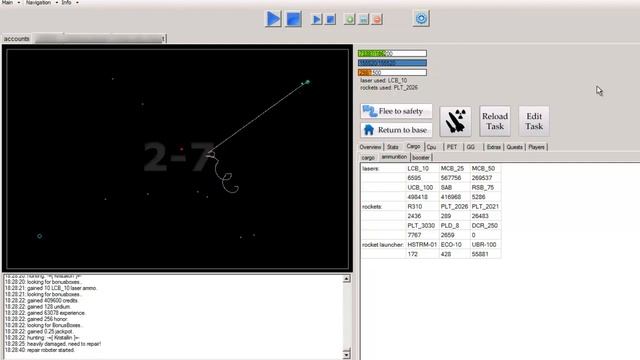Open the booster sub-tab
The width and height of the screenshot is (640, 360).
tap(421, 158)
